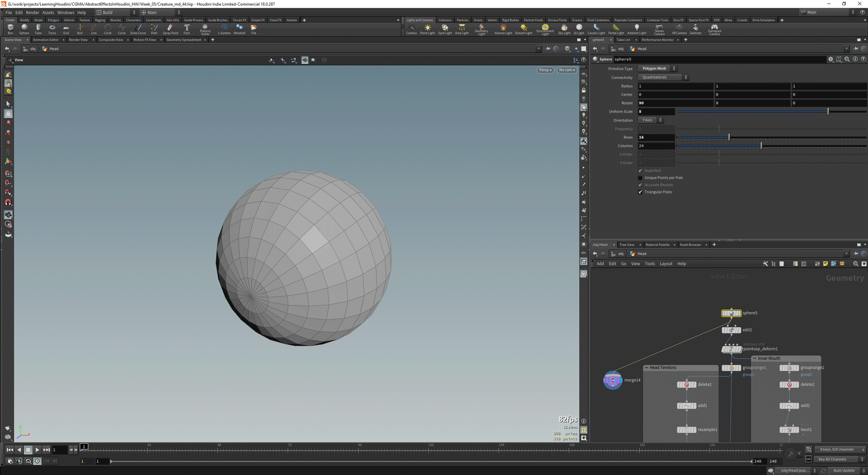Select the Font shelf tool

point(187,29)
